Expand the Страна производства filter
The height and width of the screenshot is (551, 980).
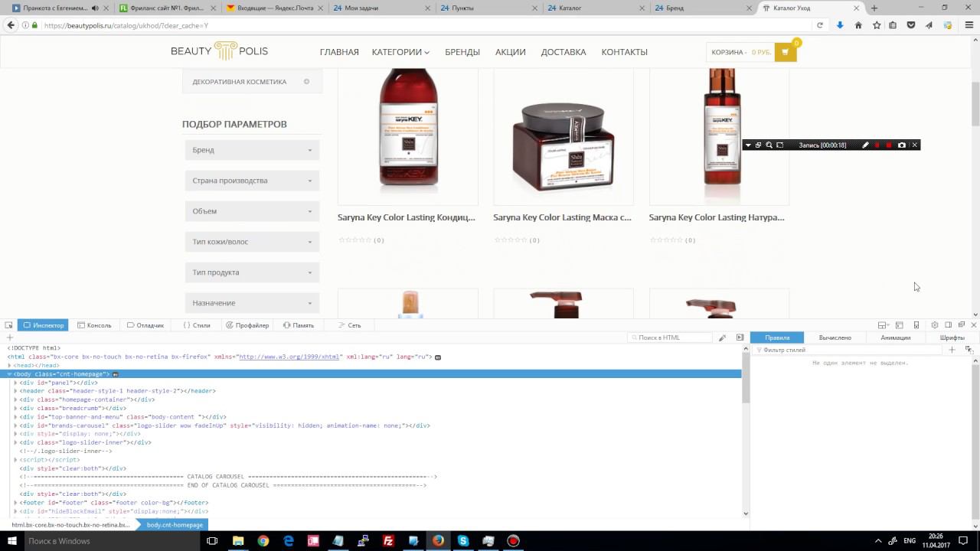pyautogui.click(x=252, y=181)
